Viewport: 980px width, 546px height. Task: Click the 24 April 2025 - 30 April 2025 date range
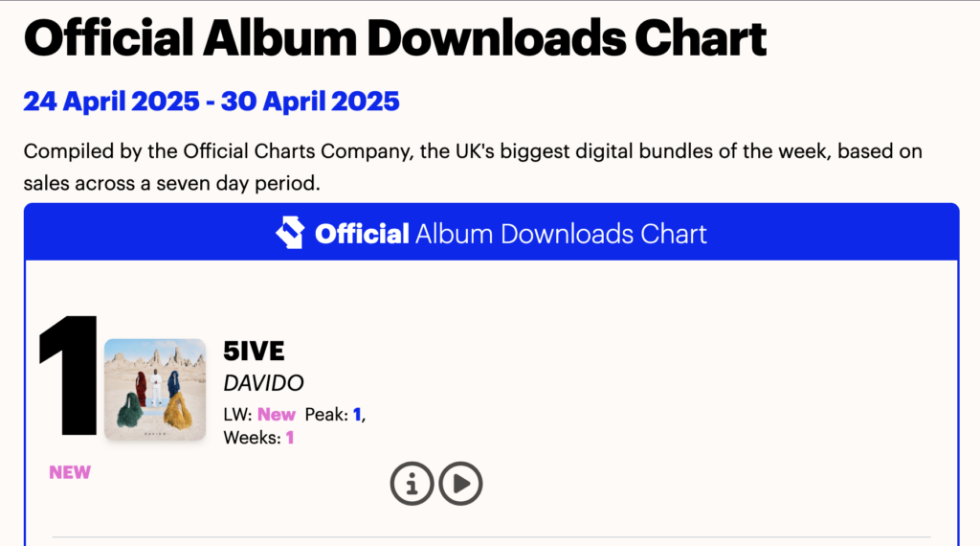pyautogui.click(x=212, y=101)
